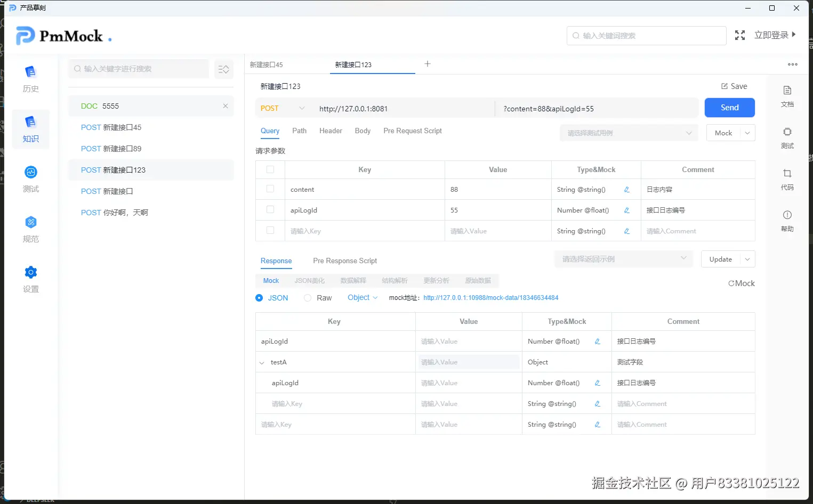Open the 文档 document panel on the right
Viewport: 813px width, 504px height.
tap(787, 96)
